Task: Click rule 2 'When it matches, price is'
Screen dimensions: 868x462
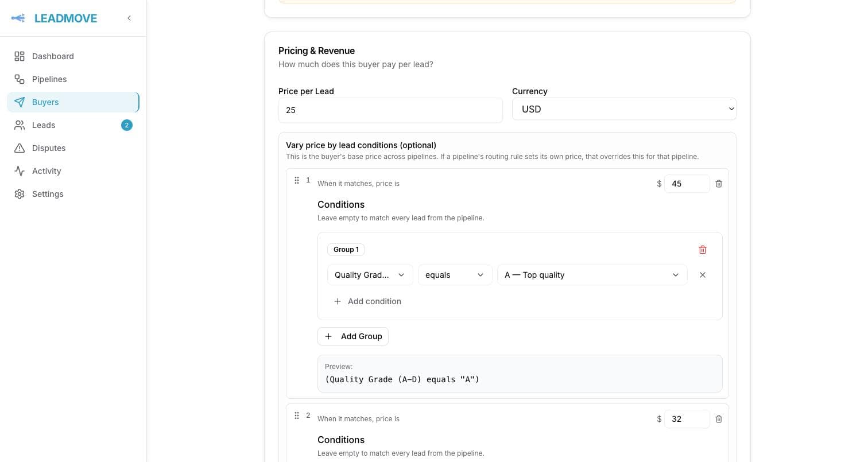Action: [358, 419]
